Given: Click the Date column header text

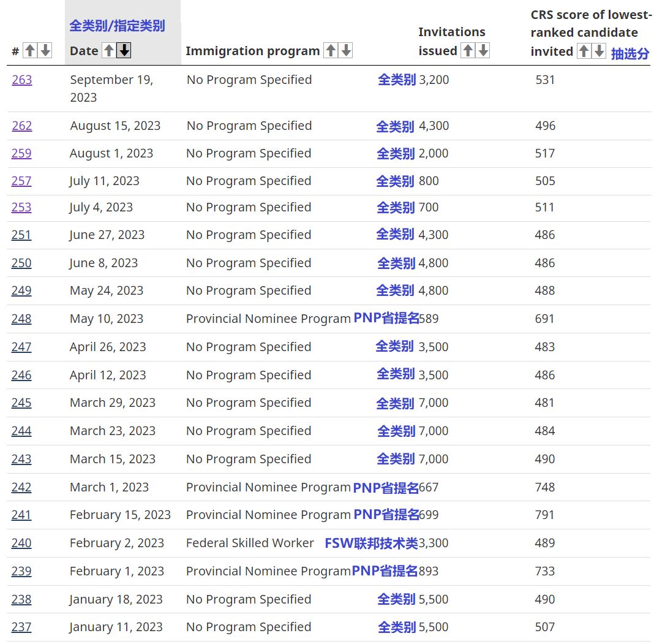Looking at the screenshot, I should point(84,51).
